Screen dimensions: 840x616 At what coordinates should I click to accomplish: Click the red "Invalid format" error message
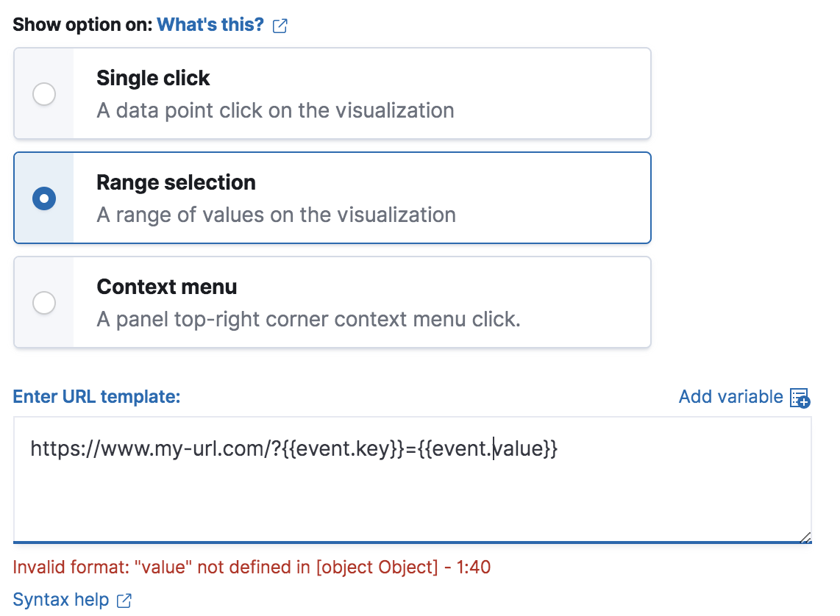click(252, 567)
